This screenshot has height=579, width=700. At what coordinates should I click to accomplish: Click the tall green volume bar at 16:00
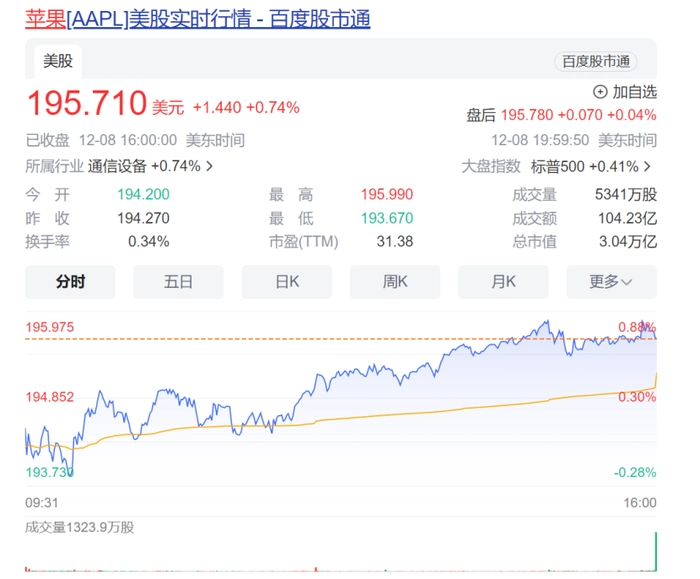pos(656,552)
